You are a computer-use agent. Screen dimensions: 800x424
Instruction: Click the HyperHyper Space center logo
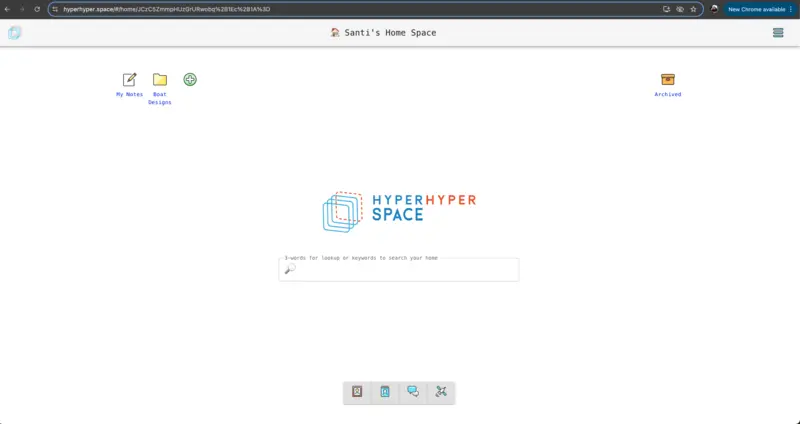pyautogui.click(x=399, y=212)
